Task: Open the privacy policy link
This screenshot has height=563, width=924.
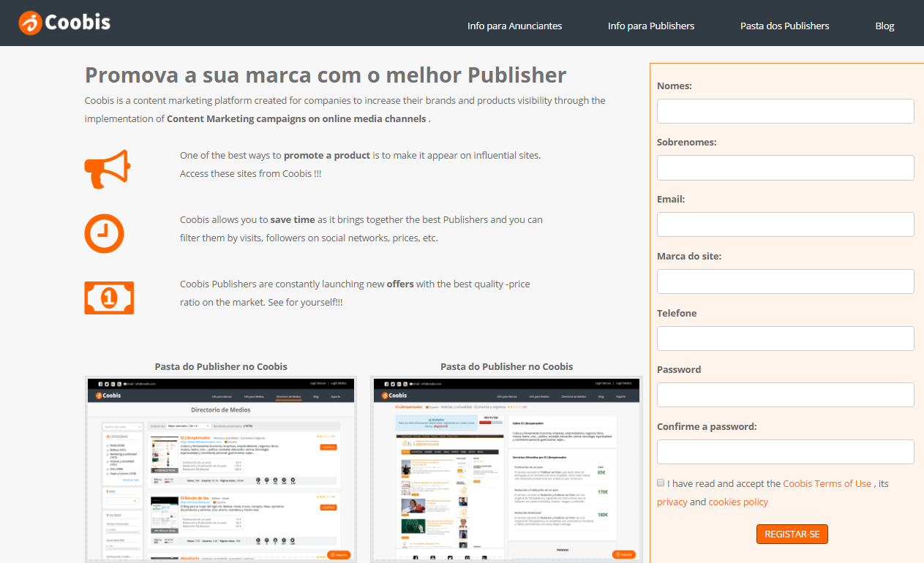Action: click(x=672, y=502)
